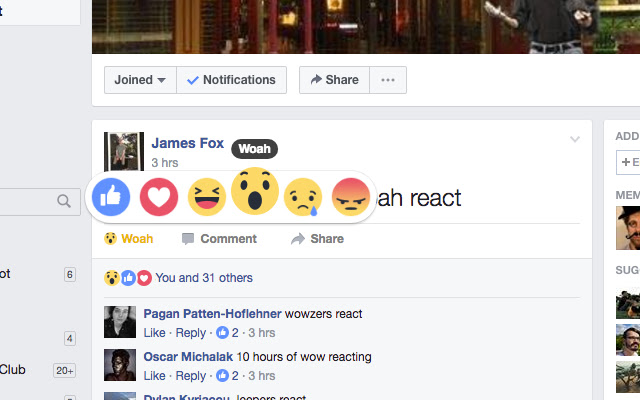The height and width of the screenshot is (400, 640).
Task: View who reacted: You and 31 others
Action: (x=204, y=278)
